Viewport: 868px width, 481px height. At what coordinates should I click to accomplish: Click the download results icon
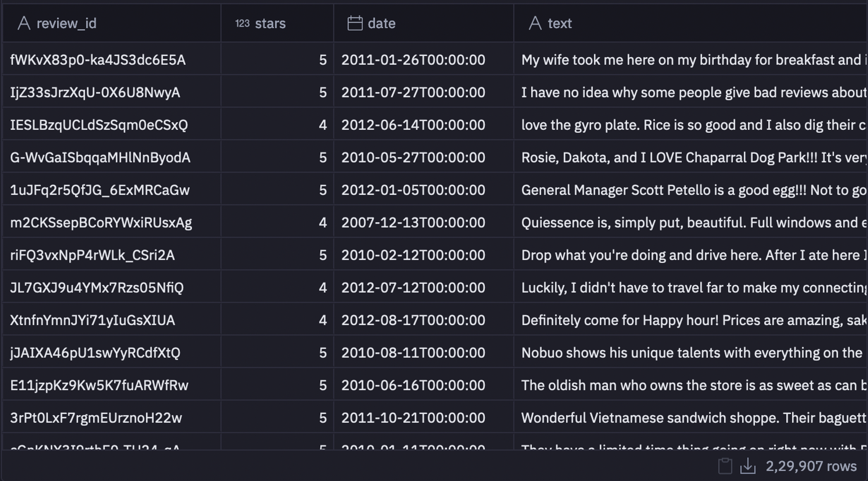point(748,466)
